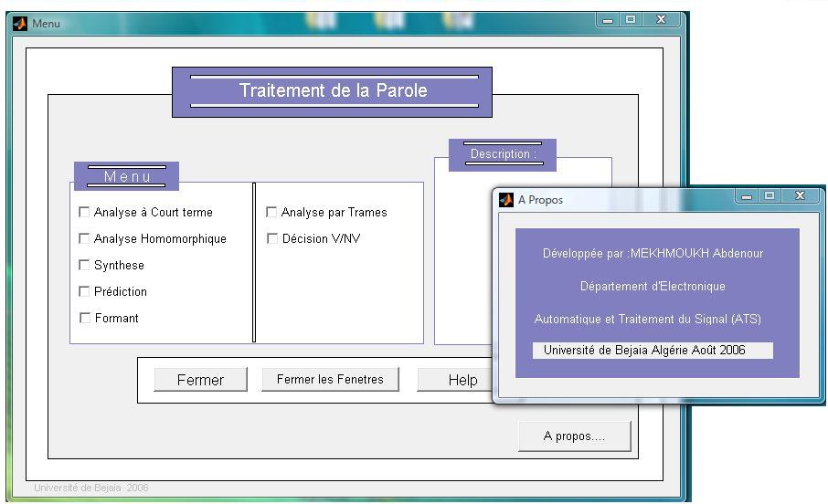Click Fermer les Fenetres button
Image resolution: width=828 pixels, height=504 pixels.
click(x=330, y=380)
